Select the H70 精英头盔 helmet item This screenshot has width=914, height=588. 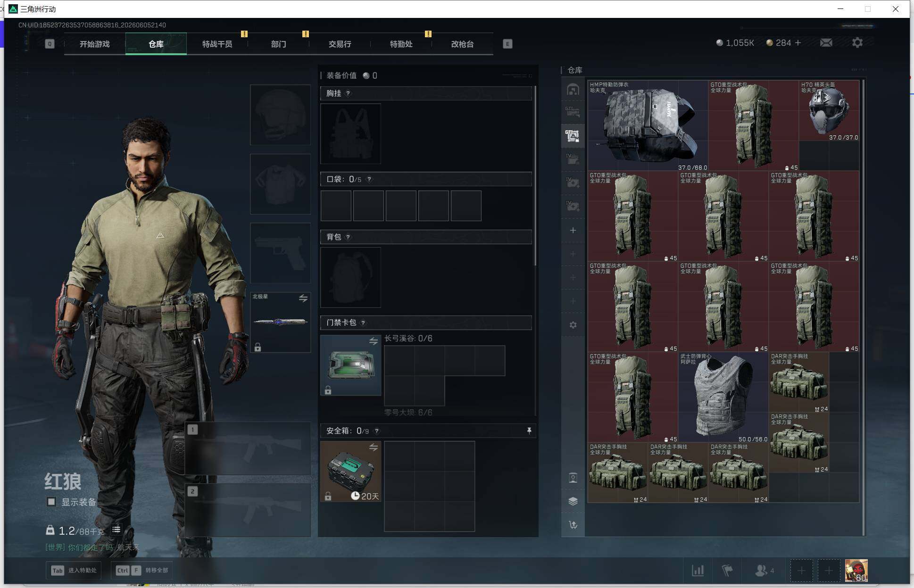tap(829, 111)
